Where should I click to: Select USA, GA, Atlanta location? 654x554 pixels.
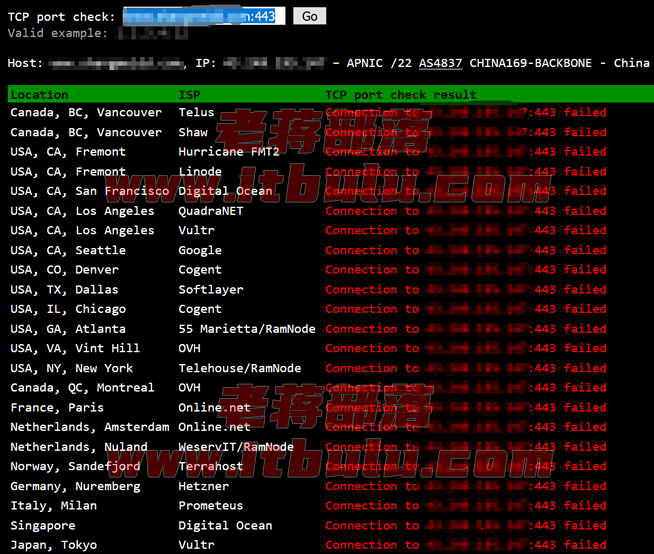tap(68, 329)
